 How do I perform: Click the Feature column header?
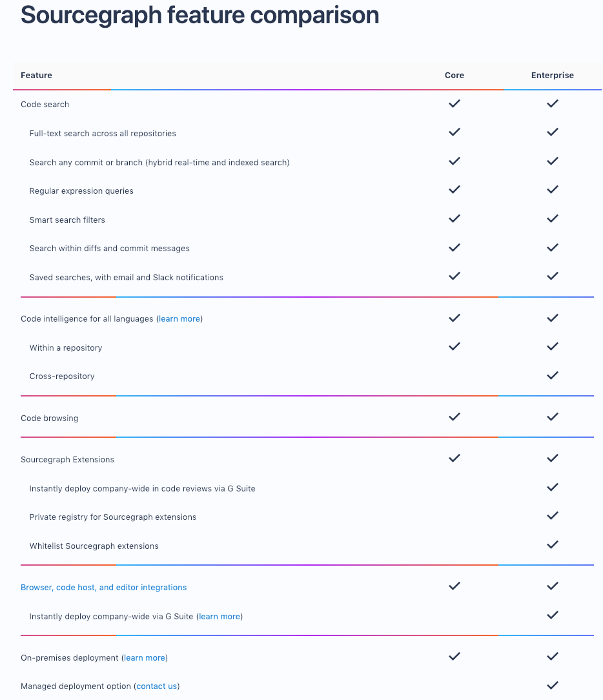click(x=36, y=76)
